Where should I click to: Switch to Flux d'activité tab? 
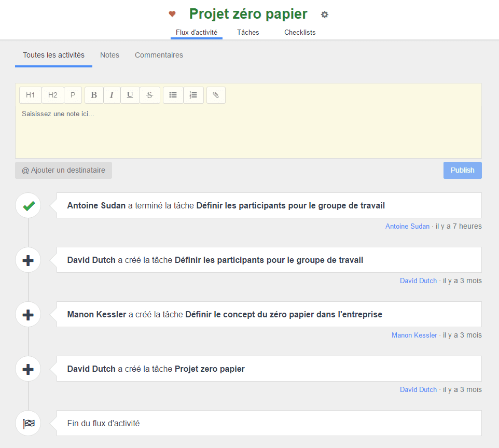pos(197,33)
